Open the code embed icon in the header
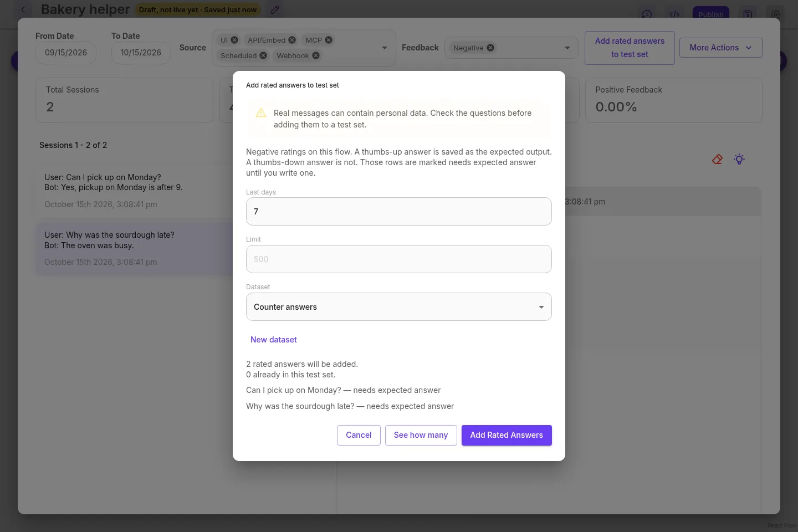798x532 pixels. tap(674, 14)
